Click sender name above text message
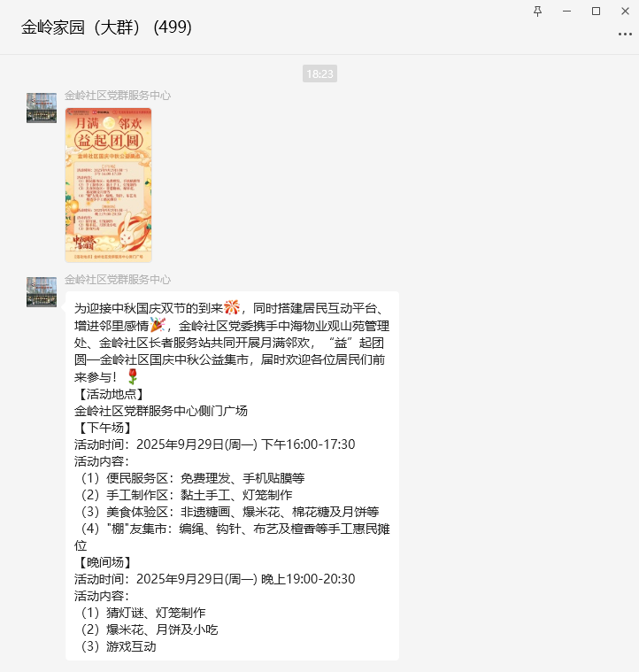 click(118, 280)
